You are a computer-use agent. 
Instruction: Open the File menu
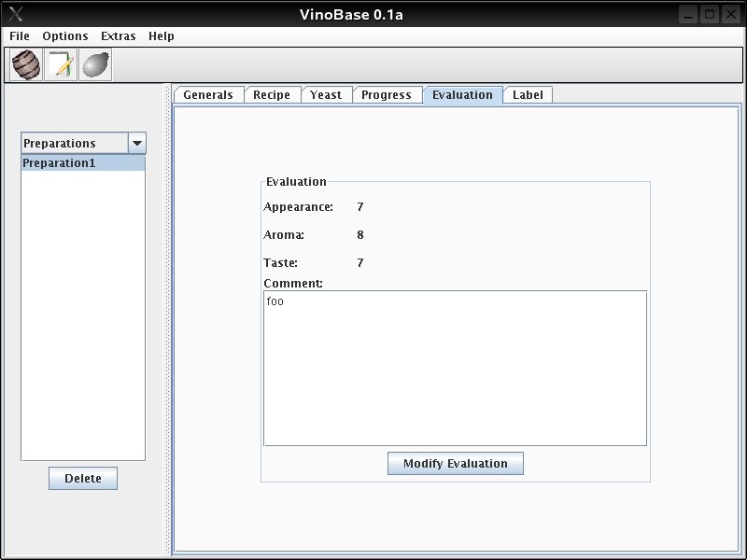[x=20, y=36]
